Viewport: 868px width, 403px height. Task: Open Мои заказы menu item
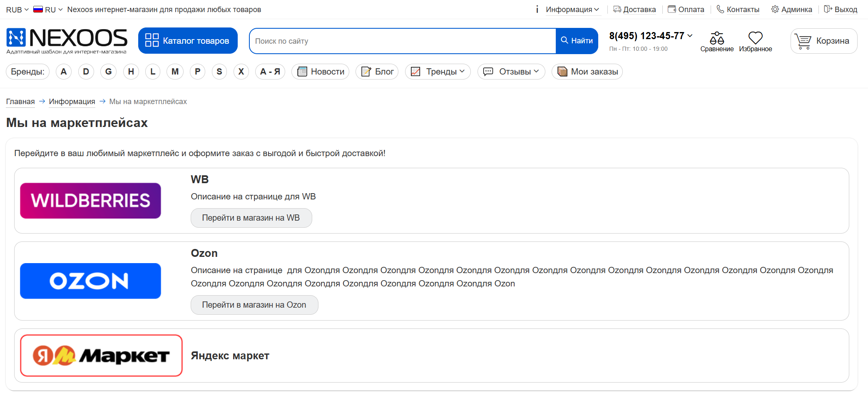(587, 72)
